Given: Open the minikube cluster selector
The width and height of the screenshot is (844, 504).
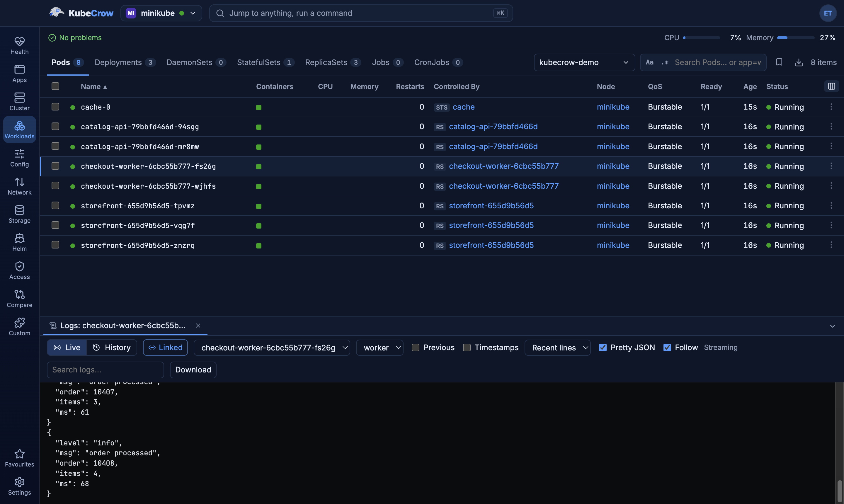Looking at the screenshot, I should pyautogui.click(x=161, y=13).
